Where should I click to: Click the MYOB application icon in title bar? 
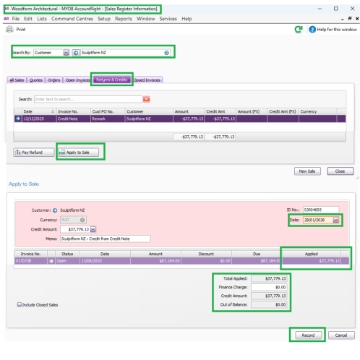pos(7,9)
